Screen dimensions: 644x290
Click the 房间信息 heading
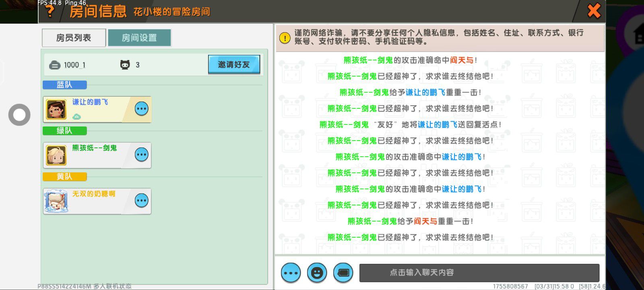pyautogui.click(x=98, y=11)
